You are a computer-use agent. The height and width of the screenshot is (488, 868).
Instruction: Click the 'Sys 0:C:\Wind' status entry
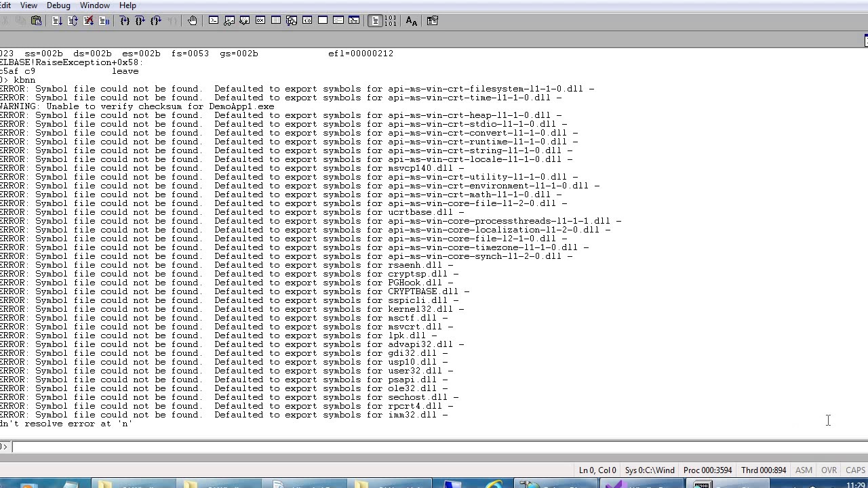pos(650,470)
